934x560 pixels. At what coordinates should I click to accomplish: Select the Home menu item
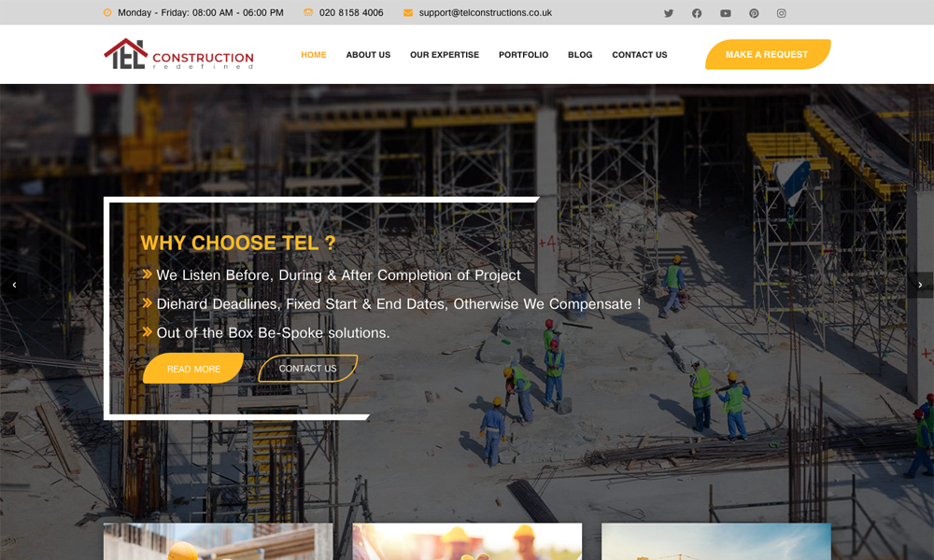click(x=313, y=55)
